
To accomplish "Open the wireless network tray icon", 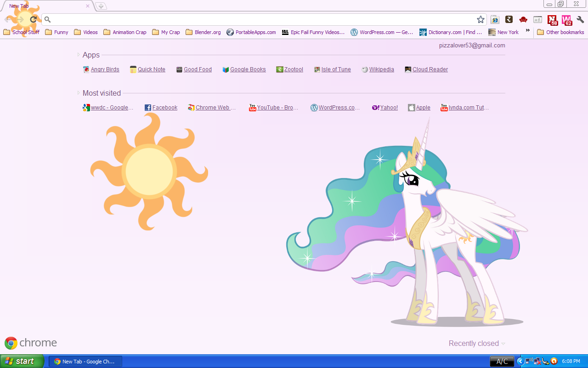I will [529, 361].
